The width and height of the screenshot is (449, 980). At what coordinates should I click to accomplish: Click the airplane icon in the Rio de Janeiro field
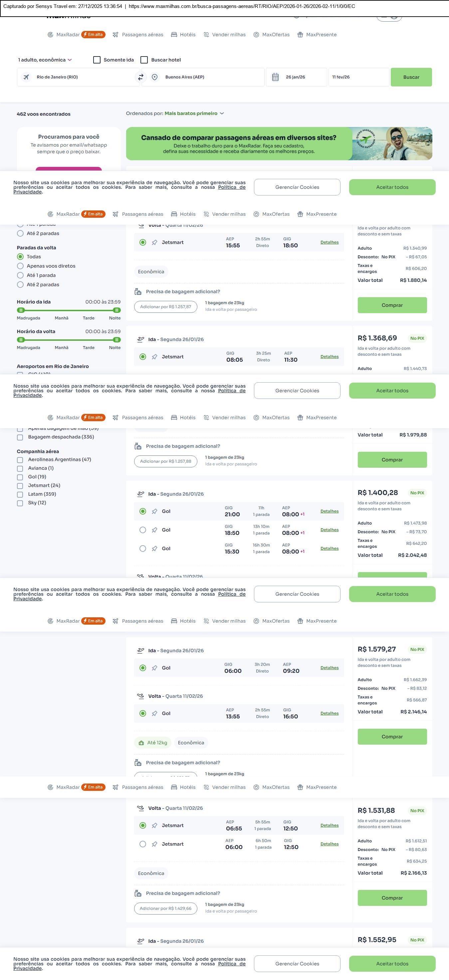click(26, 77)
